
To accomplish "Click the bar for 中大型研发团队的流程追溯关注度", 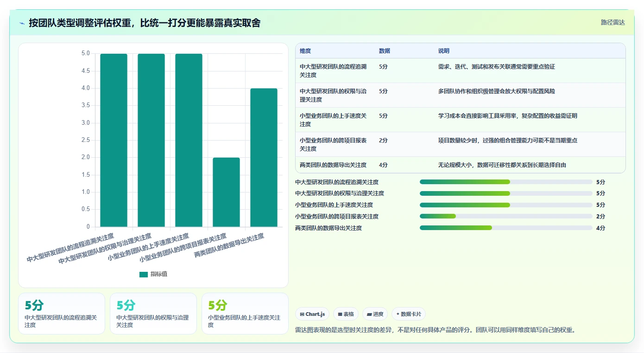I will (114, 140).
